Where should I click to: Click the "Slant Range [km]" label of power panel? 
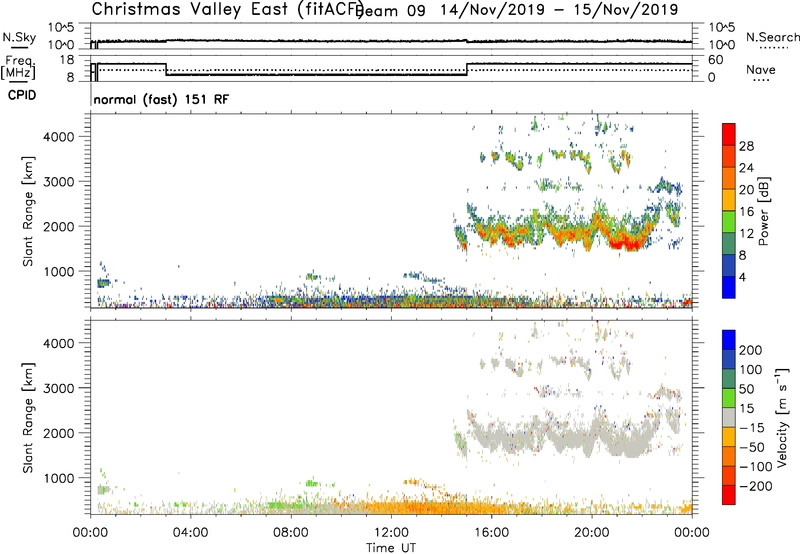click(28, 211)
